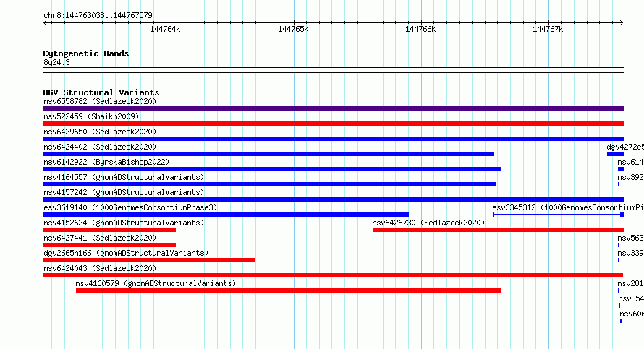
Task: Open nsv6426730 (Sedlazeck2020) variant label
Action: [428, 223]
